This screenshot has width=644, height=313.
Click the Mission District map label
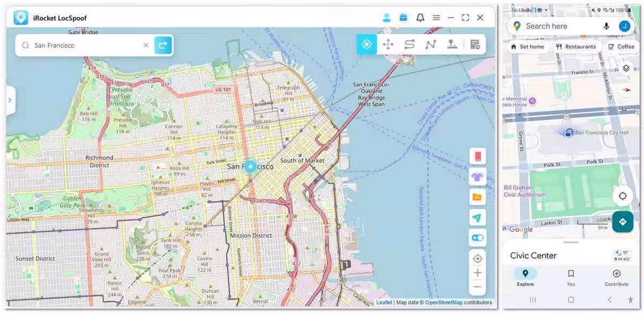point(251,236)
